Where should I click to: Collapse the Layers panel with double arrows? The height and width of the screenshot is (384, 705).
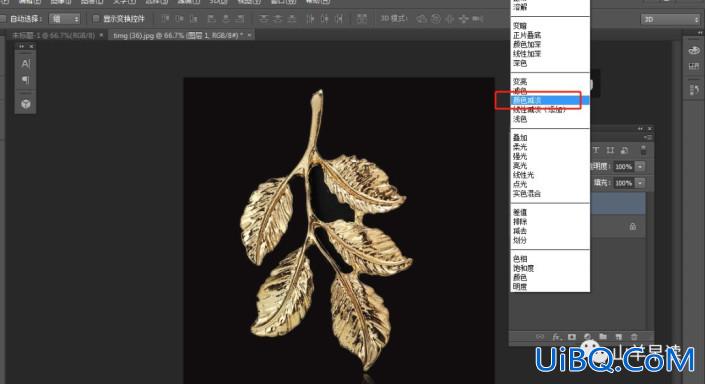pos(640,129)
